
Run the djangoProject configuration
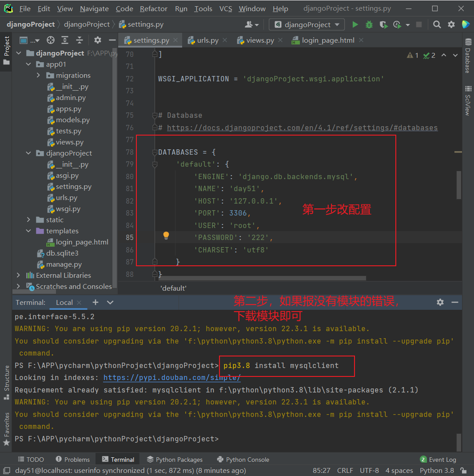coord(355,24)
